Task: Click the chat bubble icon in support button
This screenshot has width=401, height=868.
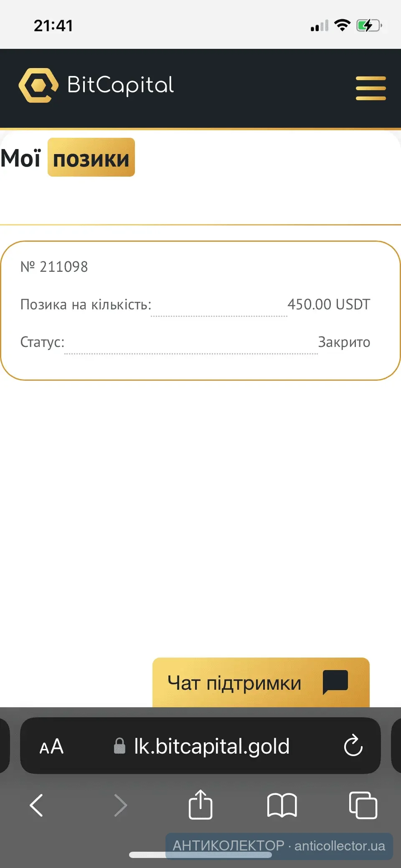Action: point(335,682)
